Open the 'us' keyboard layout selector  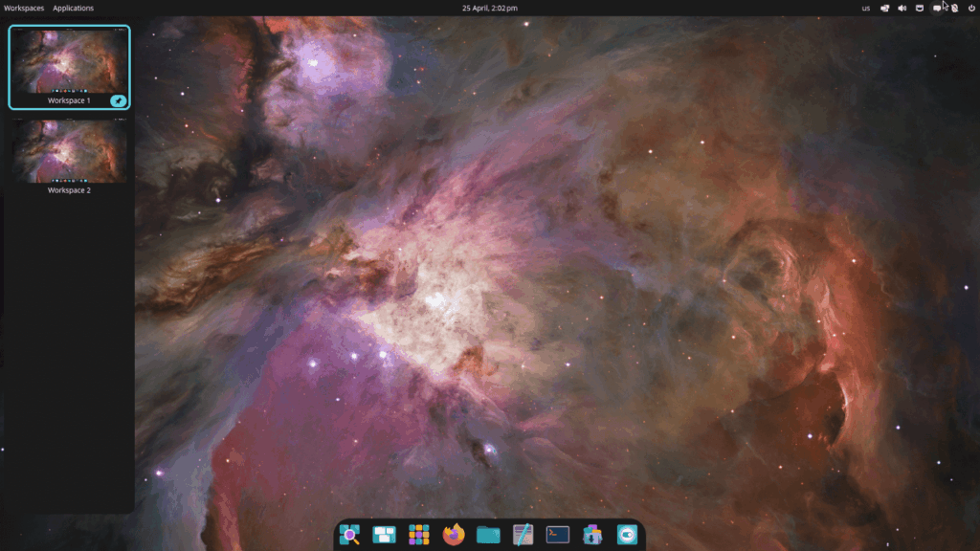pyautogui.click(x=866, y=8)
